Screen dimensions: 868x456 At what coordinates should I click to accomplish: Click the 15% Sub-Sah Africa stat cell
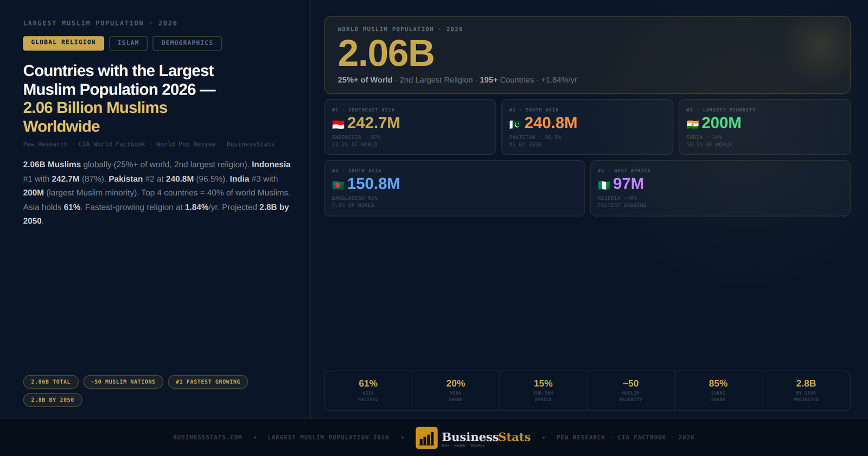coord(542,390)
